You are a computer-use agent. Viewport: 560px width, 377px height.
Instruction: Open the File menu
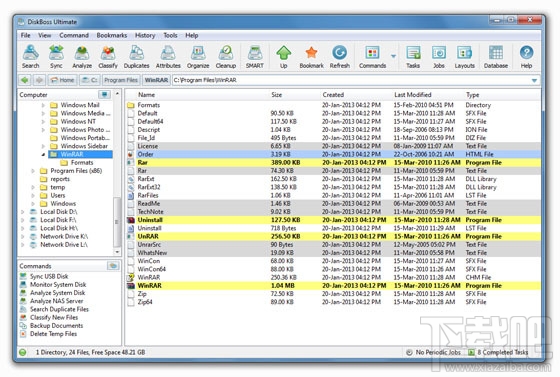tap(25, 35)
